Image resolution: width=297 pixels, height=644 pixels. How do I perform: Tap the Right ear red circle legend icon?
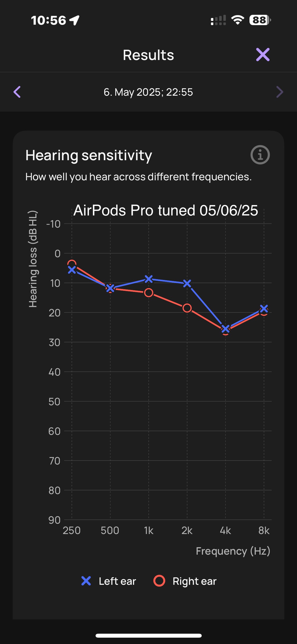tap(159, 581)
